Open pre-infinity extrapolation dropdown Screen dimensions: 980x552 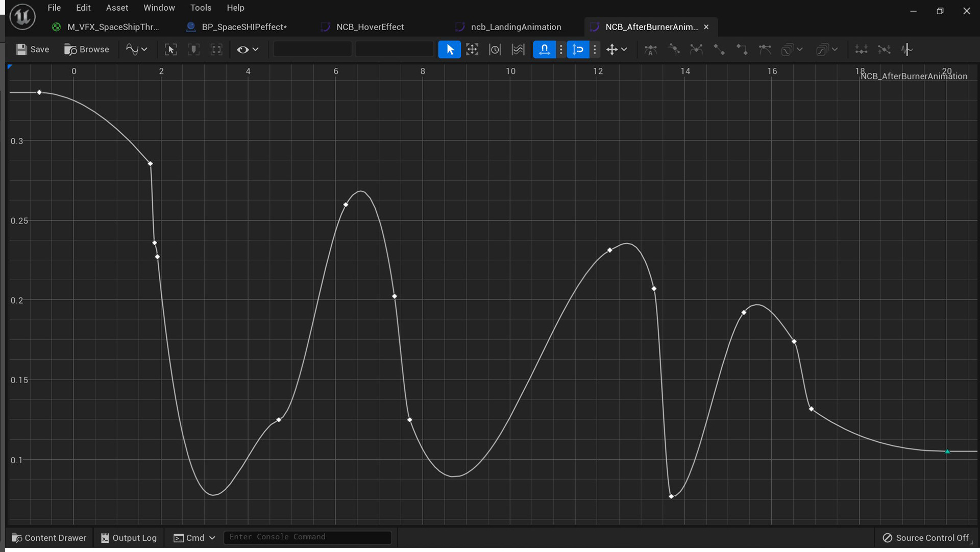tap(792, 49)
